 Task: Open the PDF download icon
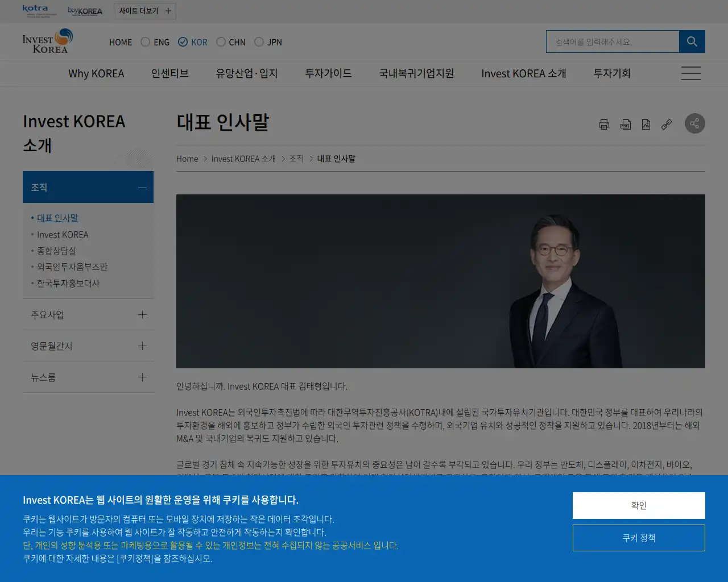pyautogui.click(x=624, y=124)
